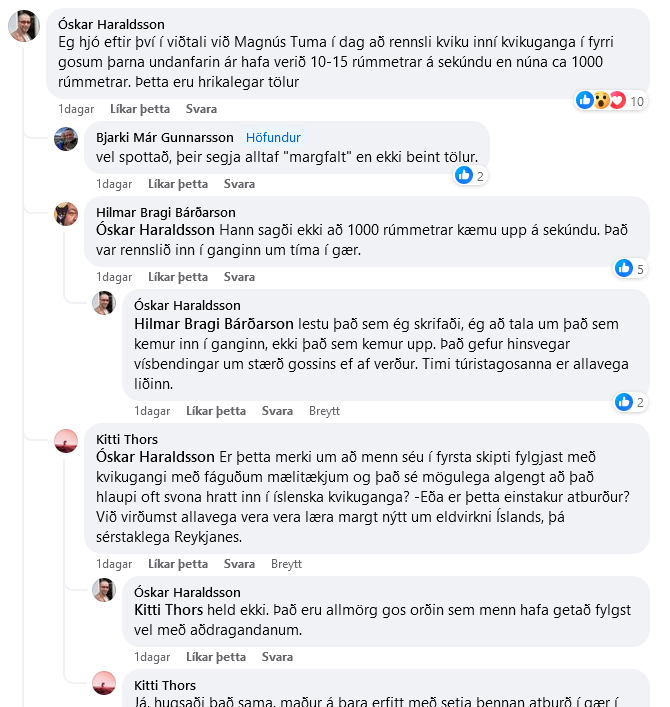Show edit history via 'Breytt' on Óskar's reply
Viewport: 670px width, 707px height.
point(325,411)
